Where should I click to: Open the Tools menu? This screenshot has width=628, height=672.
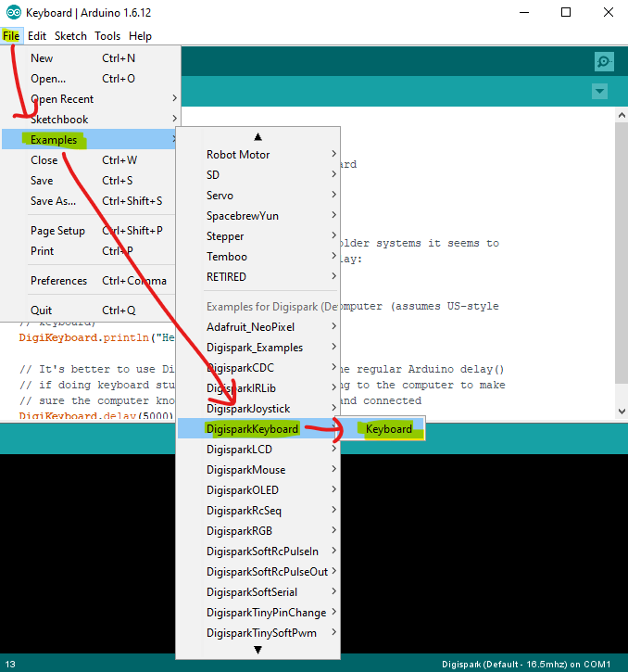pos(107,36)
